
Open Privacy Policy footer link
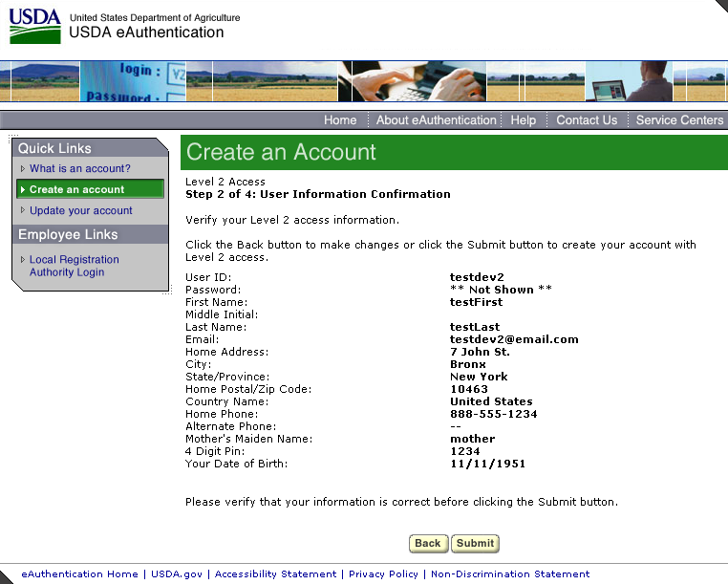pos(383,573)
